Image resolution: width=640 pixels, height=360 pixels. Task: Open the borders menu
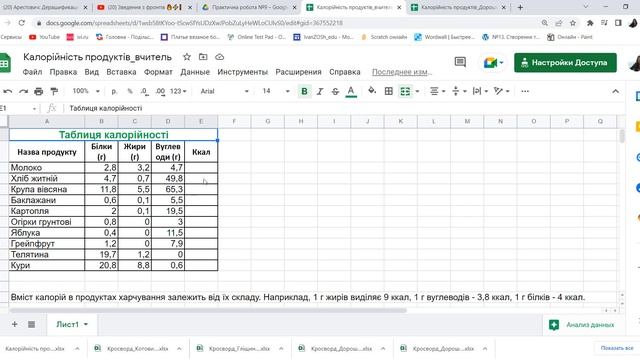389,91
